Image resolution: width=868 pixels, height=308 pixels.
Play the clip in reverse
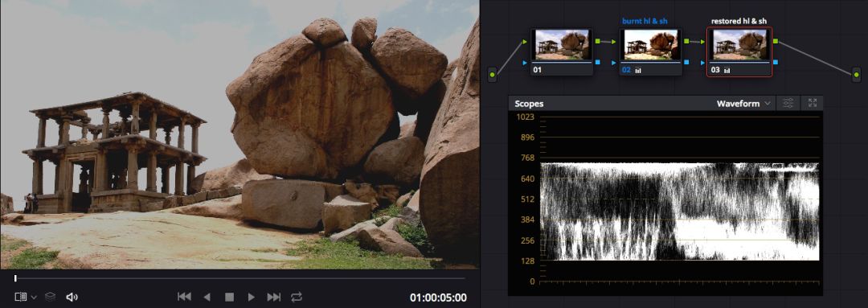pyautogui.click(x=207, y=297)
